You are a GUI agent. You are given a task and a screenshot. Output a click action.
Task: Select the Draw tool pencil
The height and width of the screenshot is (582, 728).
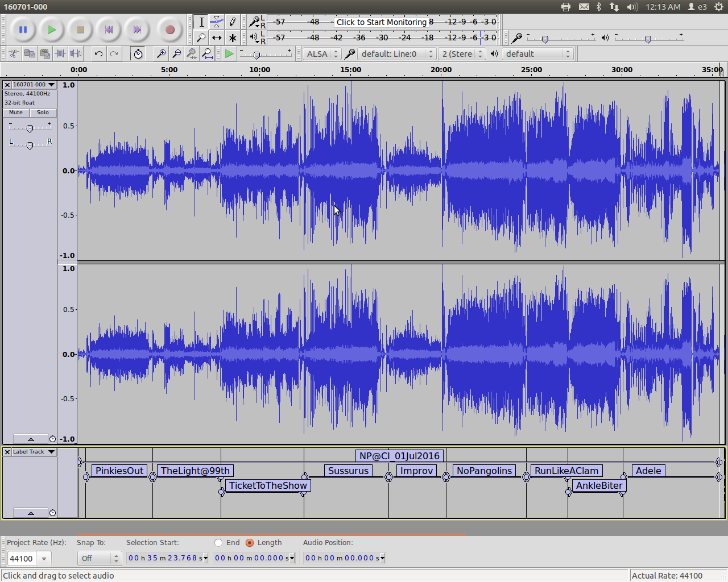pos(233,22)
